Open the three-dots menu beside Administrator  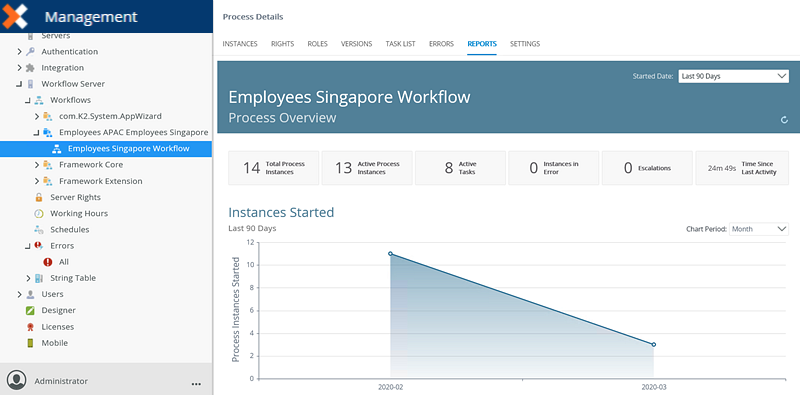[x=196, y=383]
